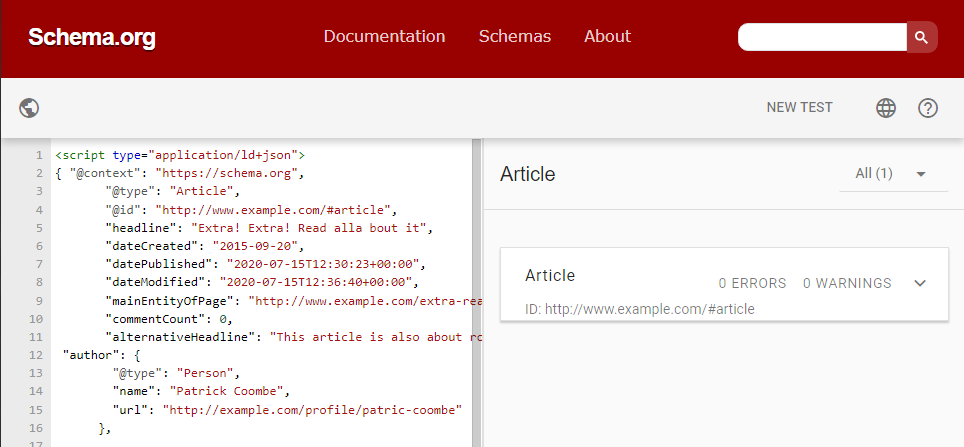Click the "dateModified" code line

coord(262,282)
